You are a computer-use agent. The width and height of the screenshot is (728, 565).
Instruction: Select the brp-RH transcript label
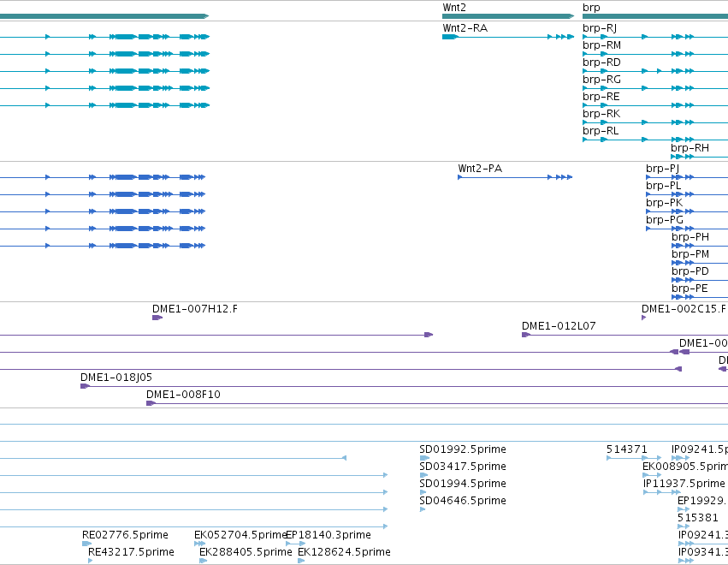690,148
